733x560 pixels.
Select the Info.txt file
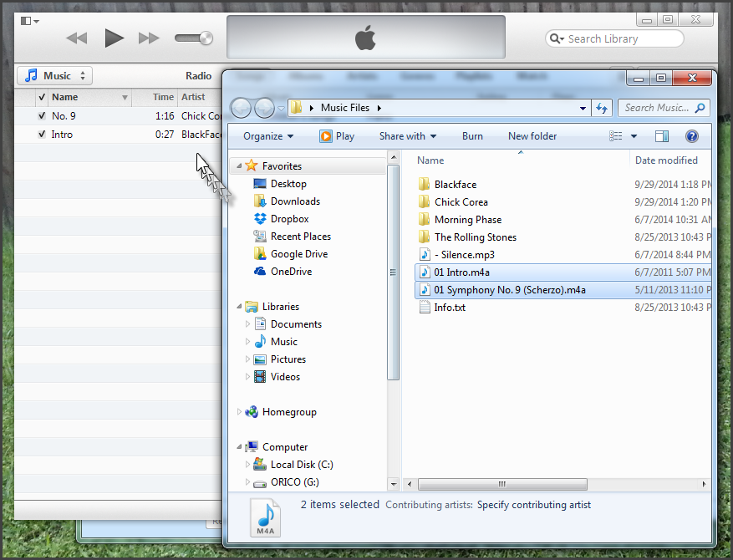449,307
